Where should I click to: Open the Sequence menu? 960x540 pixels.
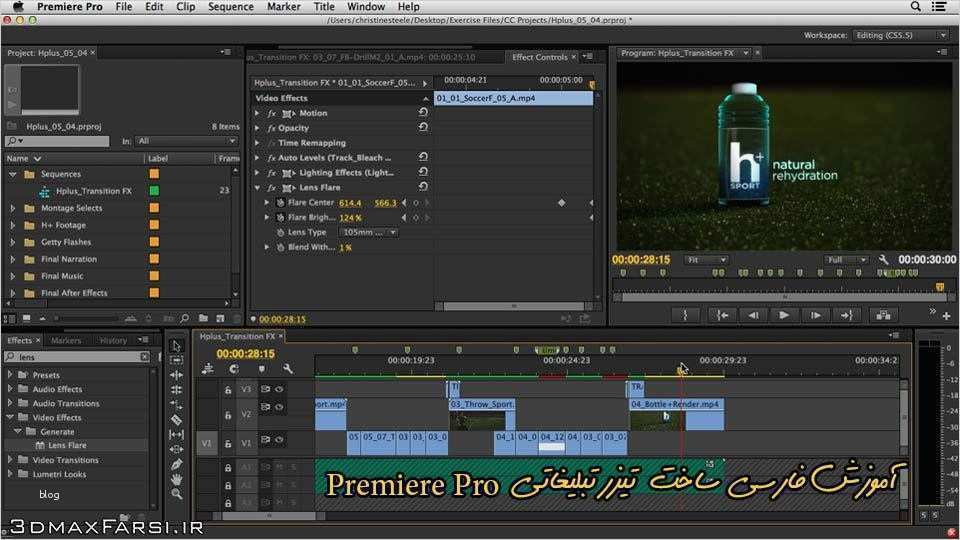point(231,7)
